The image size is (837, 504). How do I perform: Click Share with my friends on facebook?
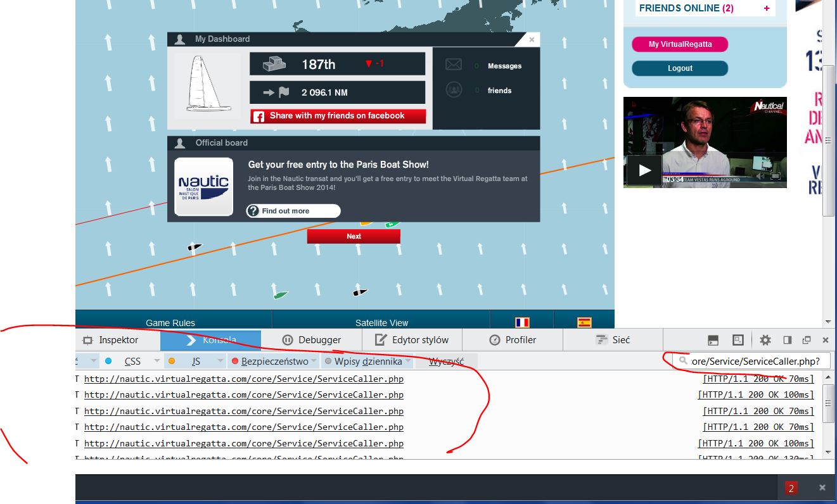pyautogui.click(x=338, y=116)
